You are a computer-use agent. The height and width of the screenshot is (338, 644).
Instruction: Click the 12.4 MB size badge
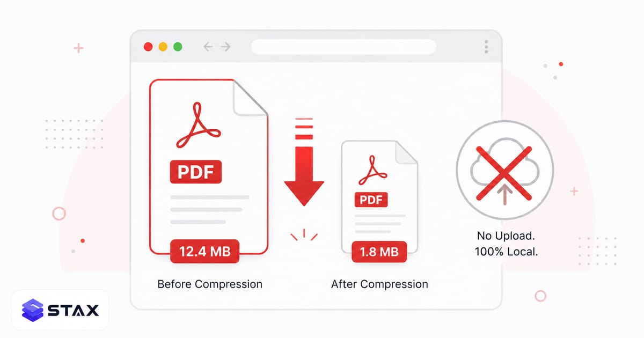[204, 251]
